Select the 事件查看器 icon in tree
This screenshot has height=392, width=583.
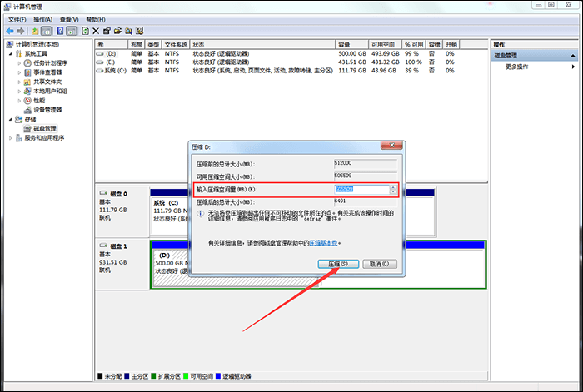pyautogui.click(x=27, y=72)
